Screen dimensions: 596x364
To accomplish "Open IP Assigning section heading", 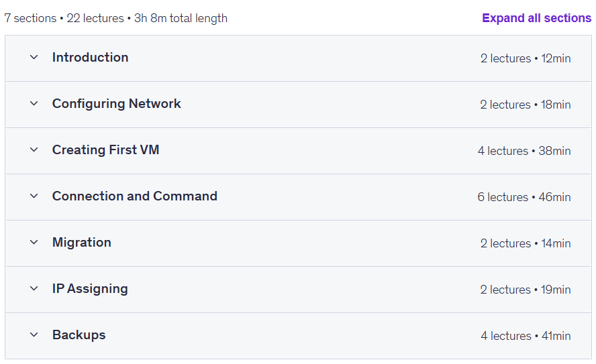I will pos(90,289).
